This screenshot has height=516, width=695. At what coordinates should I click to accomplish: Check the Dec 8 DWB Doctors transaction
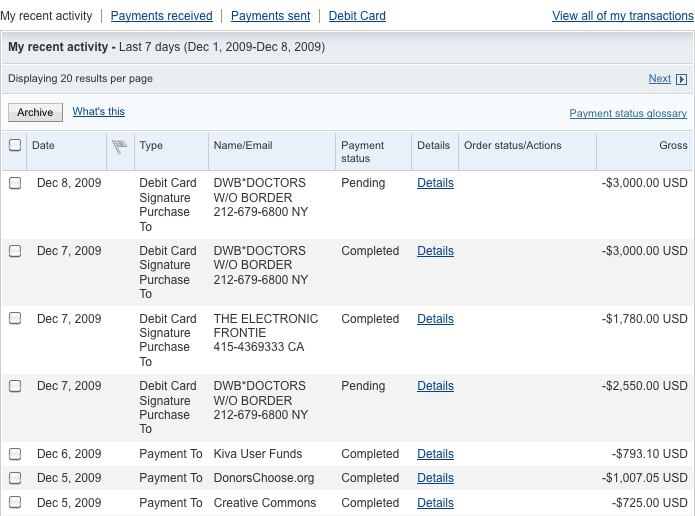click(x=15, y=183)
